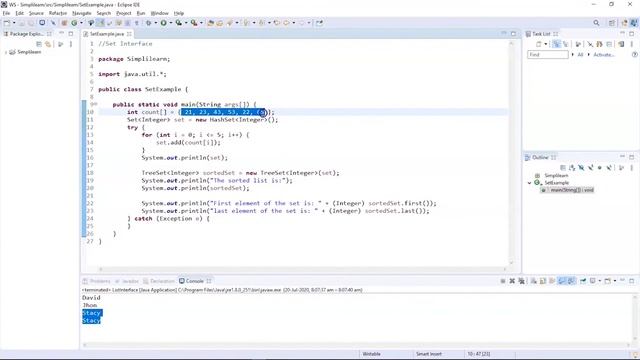Select the SetExample.java editor tab
Image resolution: width=640 pixels, height=360 pixels.
pyautogui.click(x=107, y=34)
